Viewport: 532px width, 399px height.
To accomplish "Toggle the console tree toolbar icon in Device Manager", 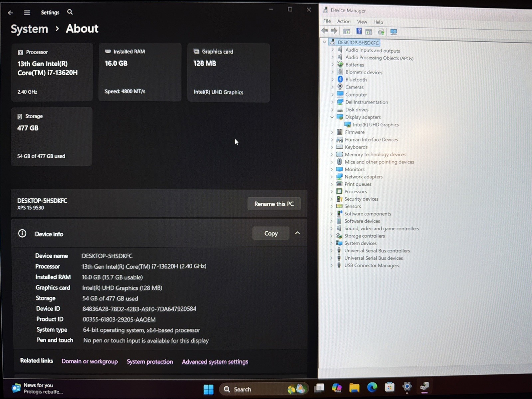I will click(x=346, y=32).
